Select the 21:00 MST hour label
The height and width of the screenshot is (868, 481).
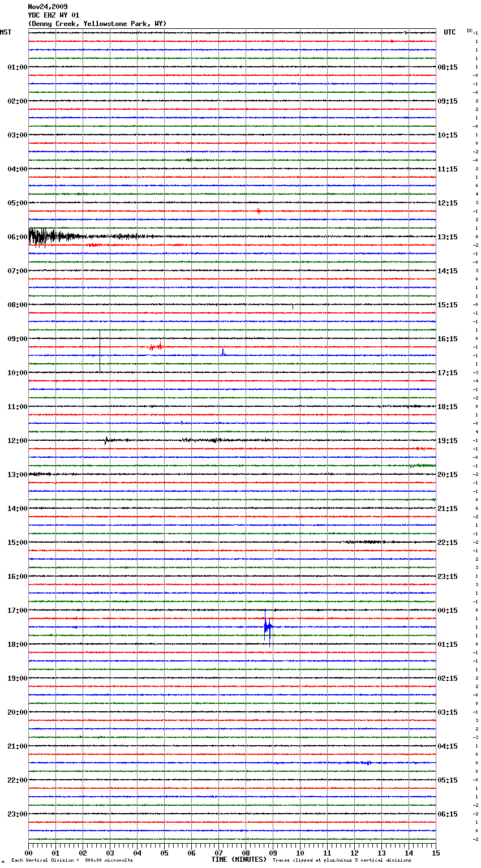coord(18,746)
